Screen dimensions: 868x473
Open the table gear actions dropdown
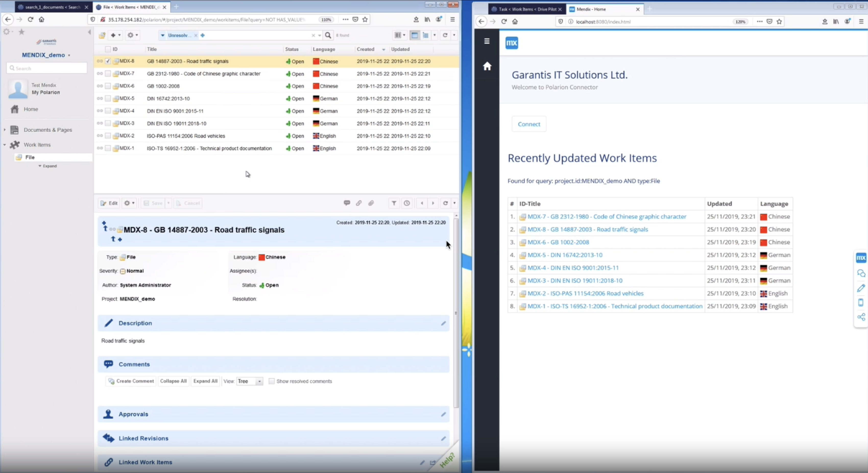coord(132,35)
